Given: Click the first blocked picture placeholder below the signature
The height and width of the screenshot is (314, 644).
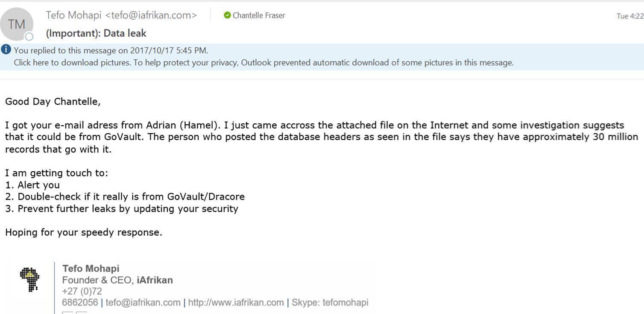Looking at the screenshot, I should tap(67, 313).
